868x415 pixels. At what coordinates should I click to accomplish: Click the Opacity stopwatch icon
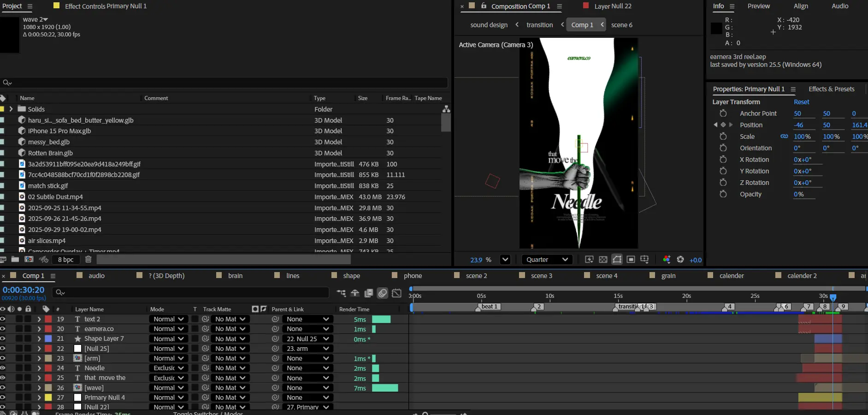coord(723,194)
